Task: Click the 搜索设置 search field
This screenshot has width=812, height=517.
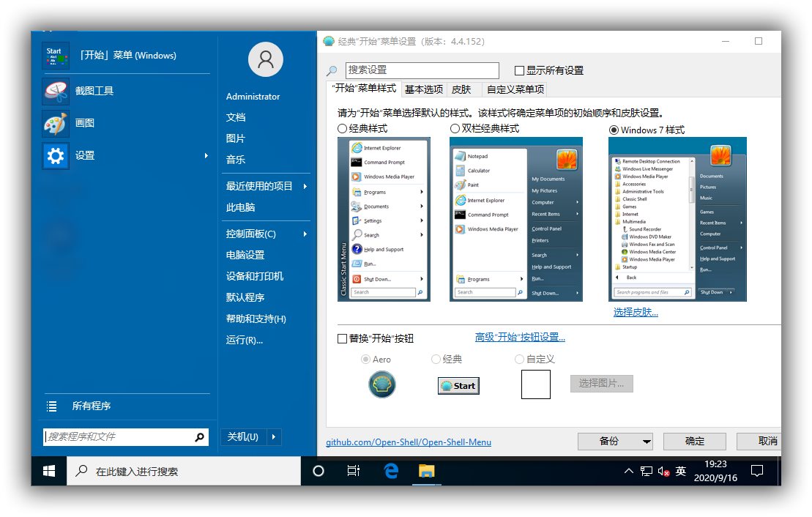Action: (422, 70)
